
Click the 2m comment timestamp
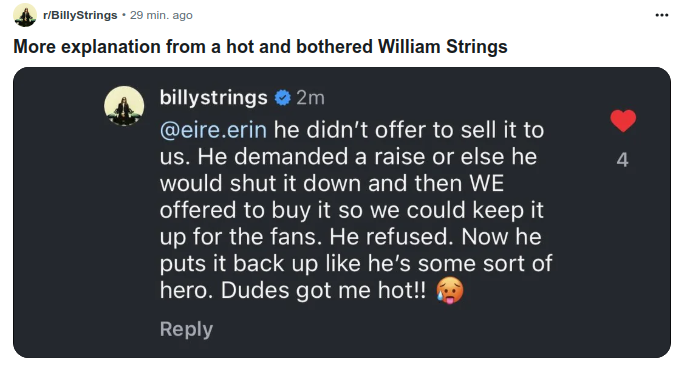310,98
